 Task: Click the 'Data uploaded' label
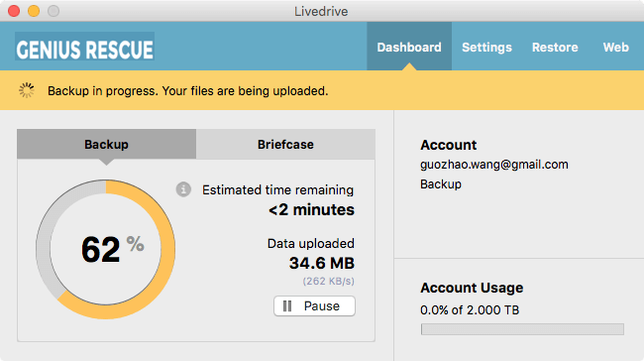pos(310,243)
